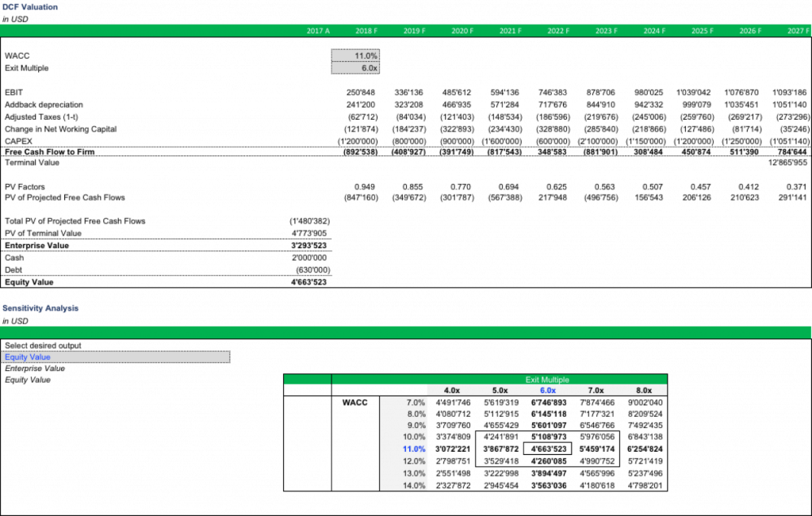
Task: Select the 14.0% WACC row label
Action: (x=414, y=485)
